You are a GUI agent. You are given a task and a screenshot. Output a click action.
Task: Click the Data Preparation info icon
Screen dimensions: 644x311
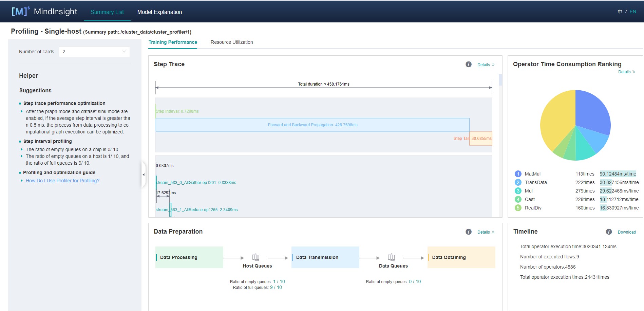click(x=468, y=232)
